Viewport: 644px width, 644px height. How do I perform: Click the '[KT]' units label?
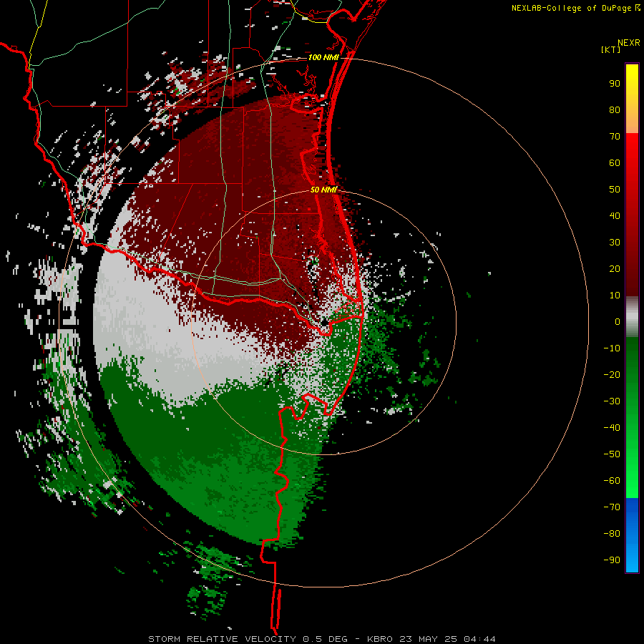coord(611,49)
